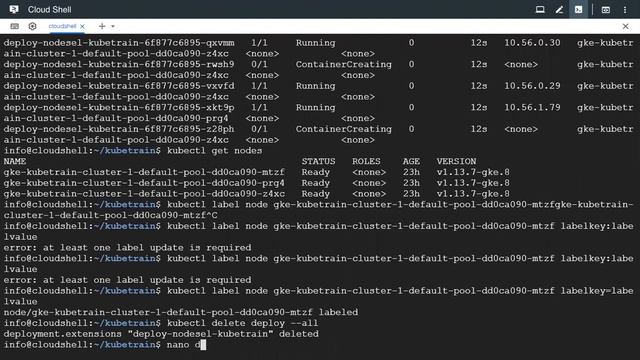Click the 'kubectl delete deploy --all' command
640x360 pixels.
tap(242, 323)
